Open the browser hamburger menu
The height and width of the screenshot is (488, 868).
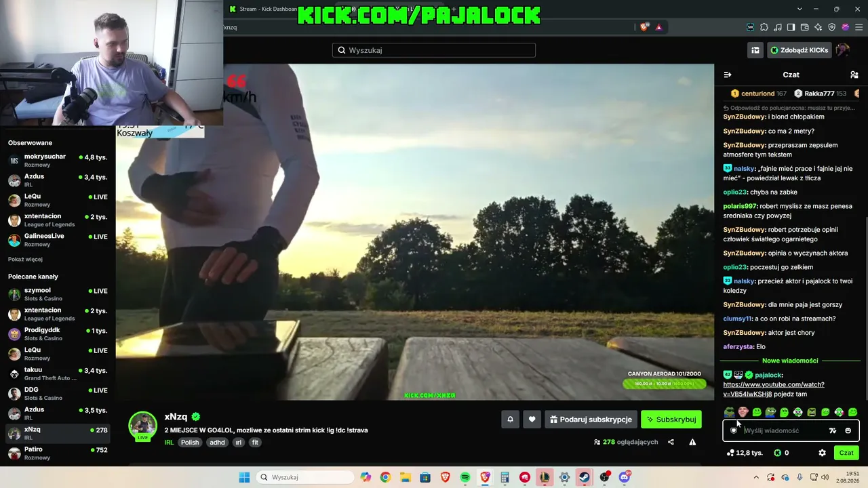[x=859, y=27]
